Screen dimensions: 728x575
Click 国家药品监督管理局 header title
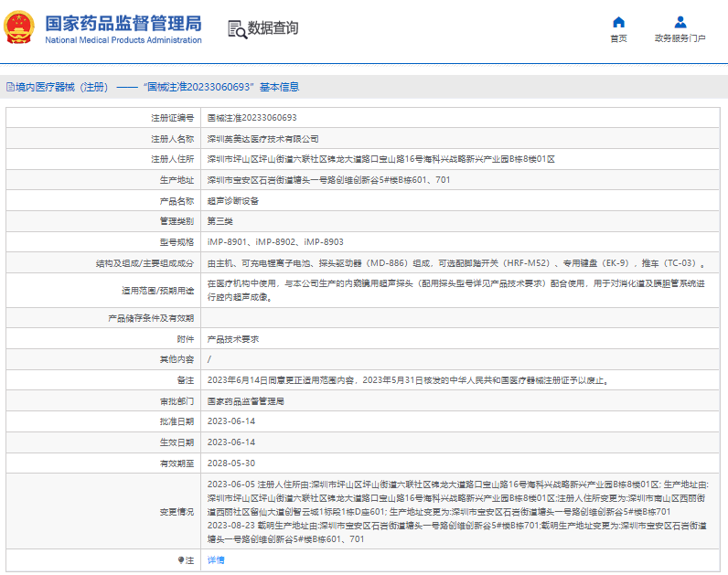point(123,23)
